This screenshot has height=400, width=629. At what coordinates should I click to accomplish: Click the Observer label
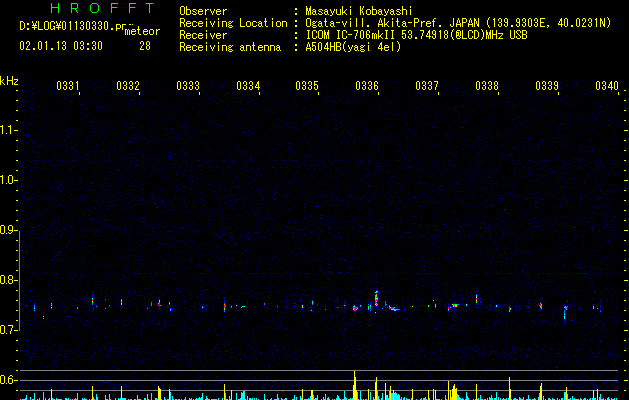tap(203, 11)
